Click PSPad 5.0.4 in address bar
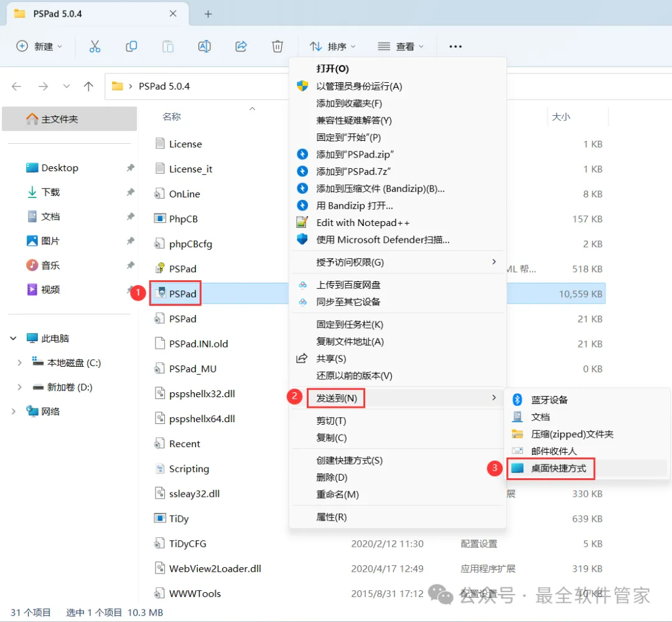The height and width of the screenshot is (622, 672). click(x=164, y=86)
